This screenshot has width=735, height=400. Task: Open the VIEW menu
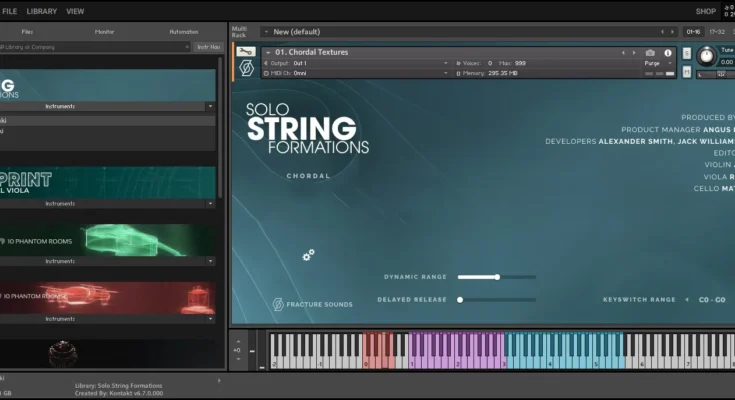pos(75,11)
